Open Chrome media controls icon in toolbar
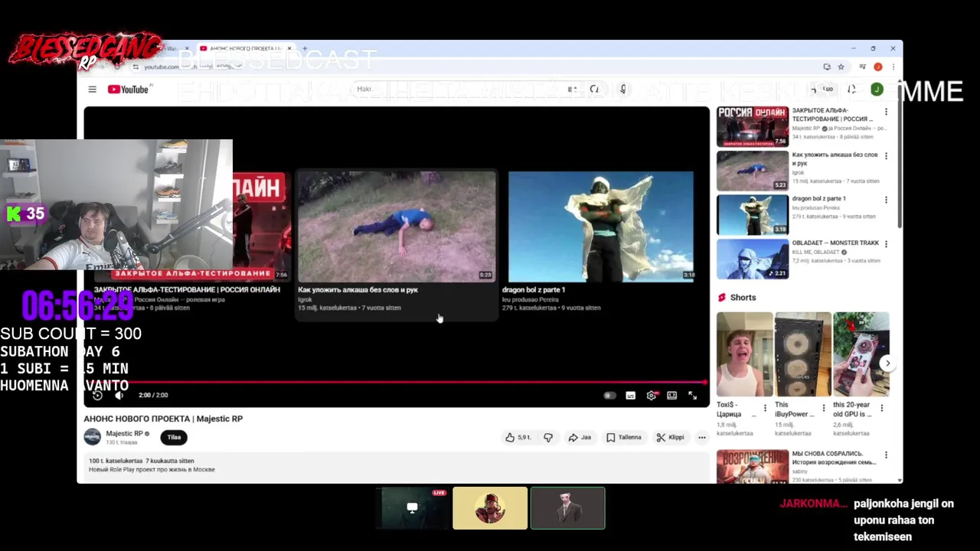This screenshot has width=980, height=551. (863, 67)
